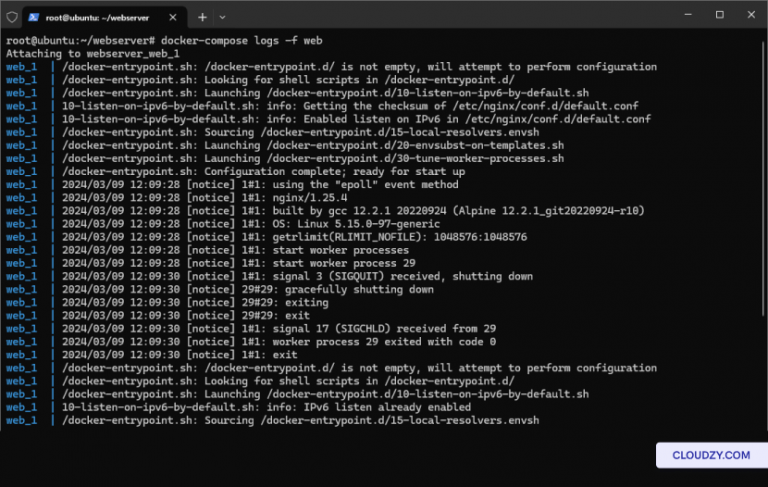The width and height of the screenshot is (768, 487).
Task: Click the 'Attaching to webserver_web_1' line
Action: coord(78,54)
